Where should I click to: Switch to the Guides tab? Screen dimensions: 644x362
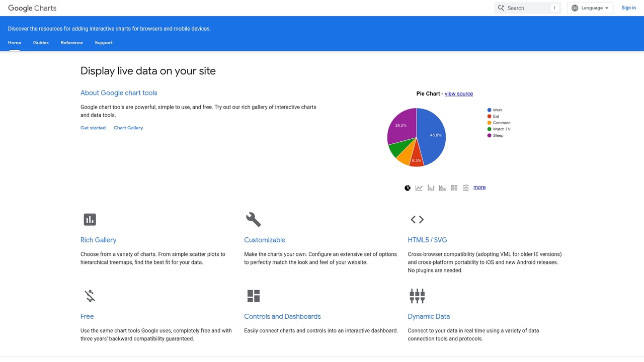[41, 43]
